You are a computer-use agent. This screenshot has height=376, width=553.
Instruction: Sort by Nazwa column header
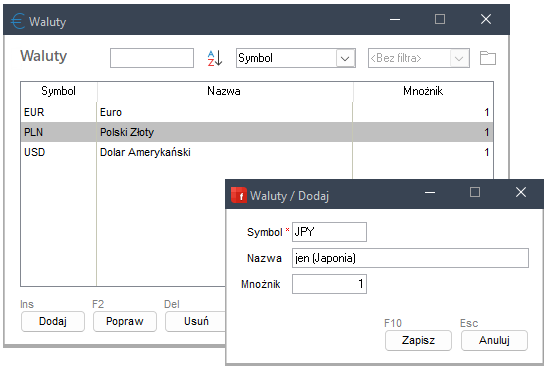coord(224,91)
